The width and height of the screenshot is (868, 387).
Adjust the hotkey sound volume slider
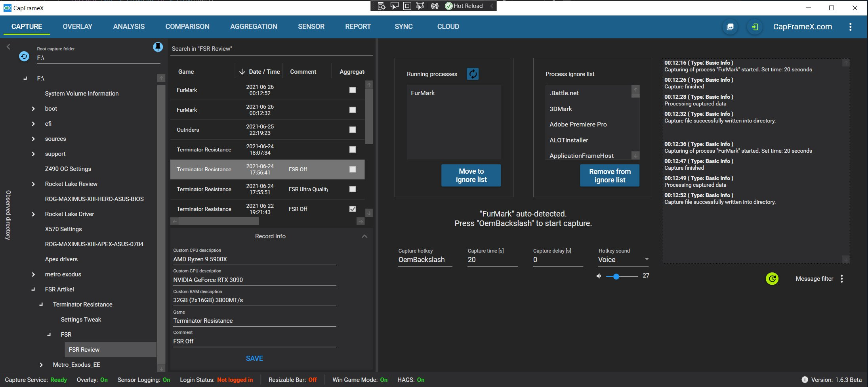(622, 276)
